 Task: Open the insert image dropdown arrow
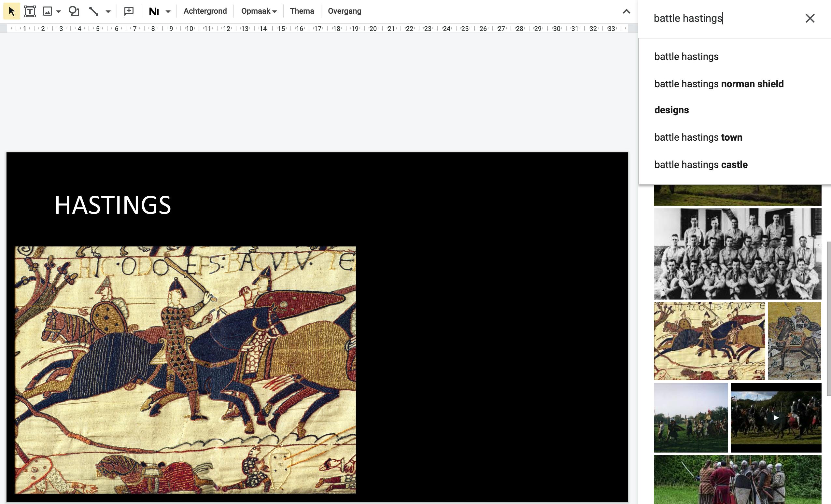click(x=59, y=11)
